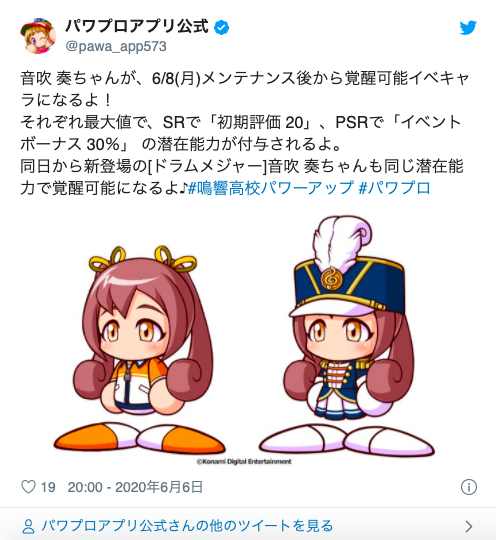
Task: Like the tweet with the heart icon
Action: tap(28, 487)
